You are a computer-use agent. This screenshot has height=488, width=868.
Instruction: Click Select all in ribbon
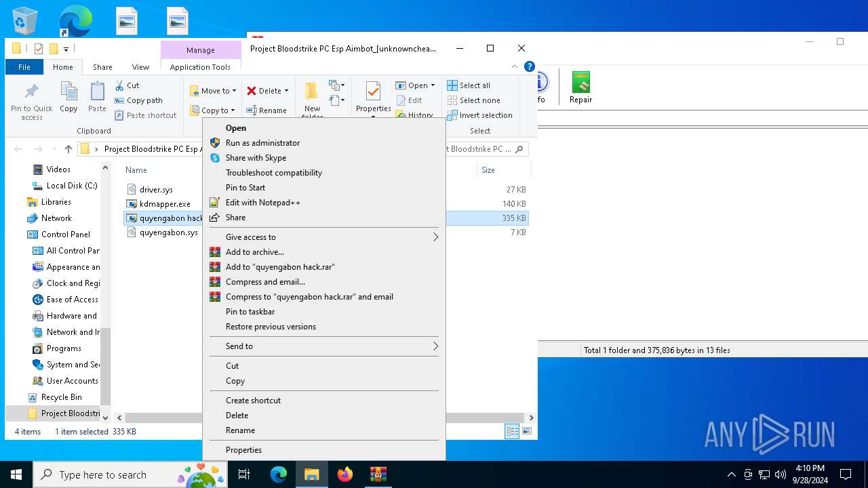tap(469, 85)
